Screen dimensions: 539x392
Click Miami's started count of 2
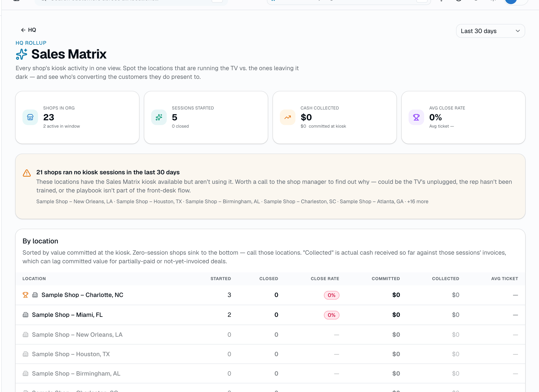click(x=229, y=315)
